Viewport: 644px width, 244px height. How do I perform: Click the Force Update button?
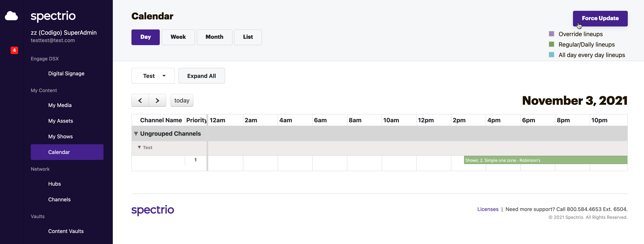(600, 18)
